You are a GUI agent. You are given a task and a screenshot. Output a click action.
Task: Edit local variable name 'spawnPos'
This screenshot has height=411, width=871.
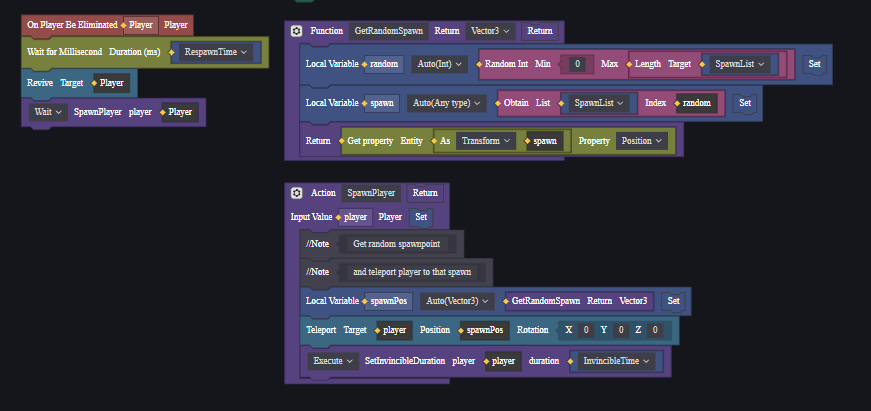pos(388,300)
